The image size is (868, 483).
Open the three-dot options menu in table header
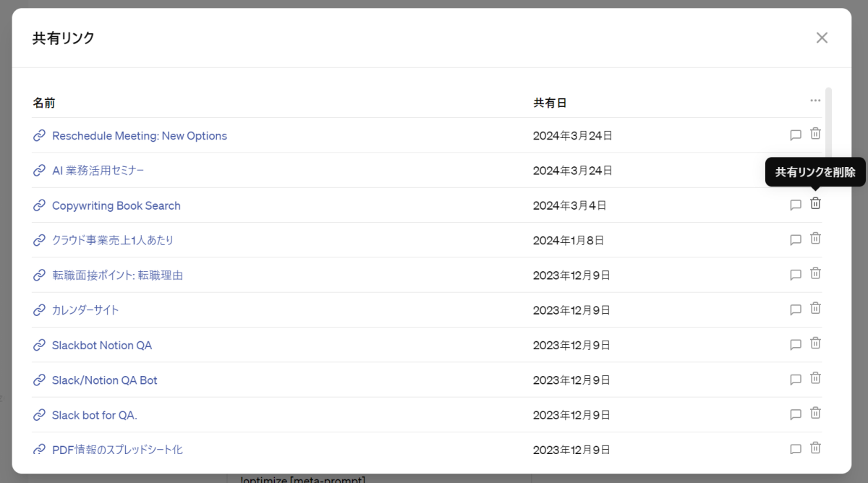coord(815,101)
